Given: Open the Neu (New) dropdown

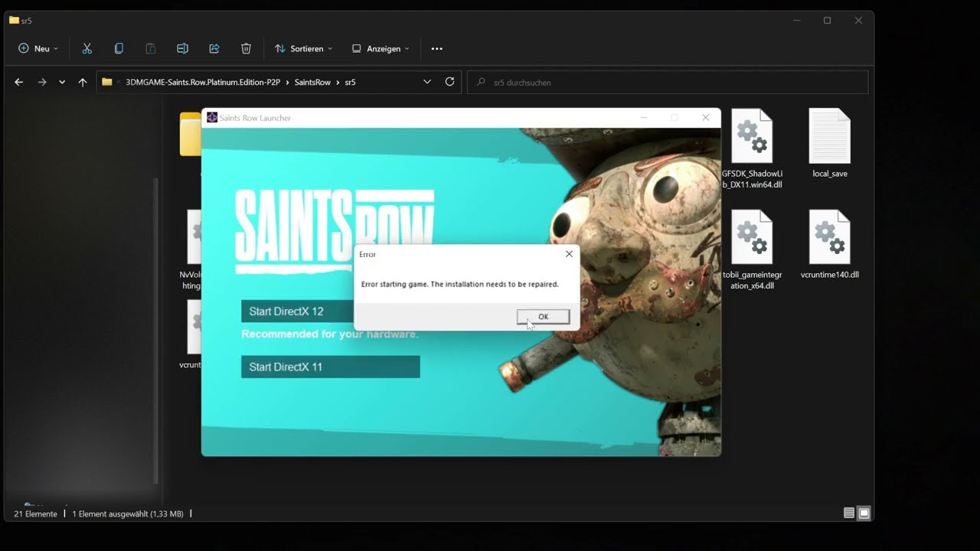Looking at the screenshot, I should [38, 48].
